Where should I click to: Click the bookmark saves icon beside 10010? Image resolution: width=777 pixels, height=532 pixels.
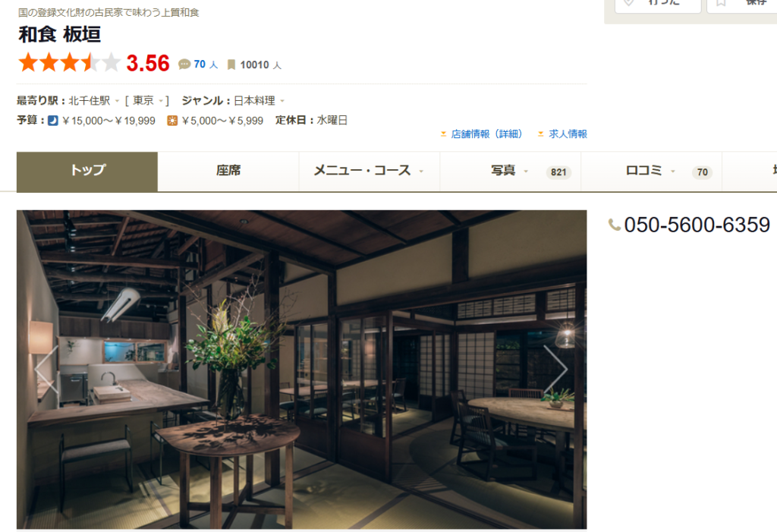(x=231, y=65)
